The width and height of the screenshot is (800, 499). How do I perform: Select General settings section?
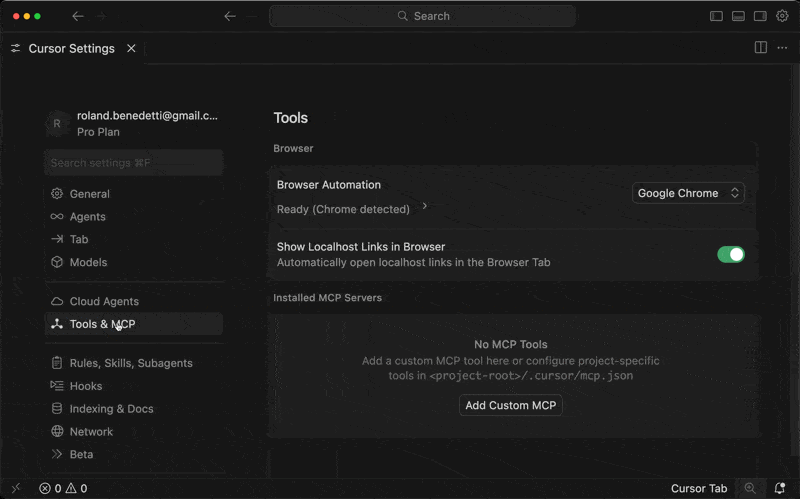point(89,194)
